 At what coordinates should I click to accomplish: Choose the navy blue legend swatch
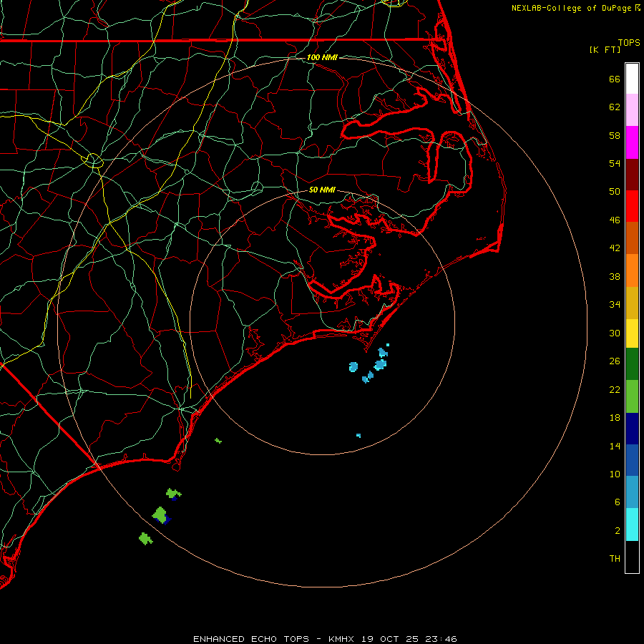coord(632,429)
